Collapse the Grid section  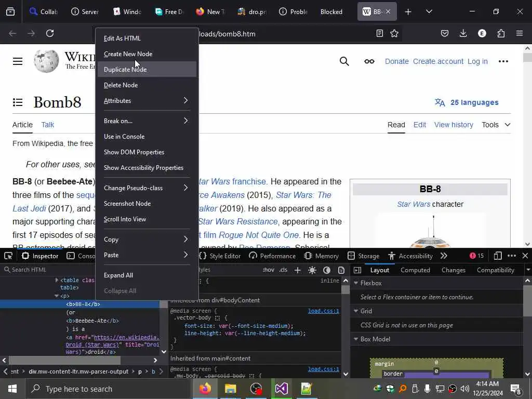tap(356, 311)
